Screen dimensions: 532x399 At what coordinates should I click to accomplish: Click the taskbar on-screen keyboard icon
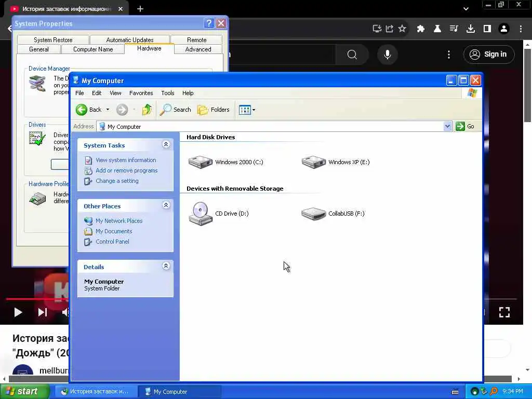tap(455, 392)
